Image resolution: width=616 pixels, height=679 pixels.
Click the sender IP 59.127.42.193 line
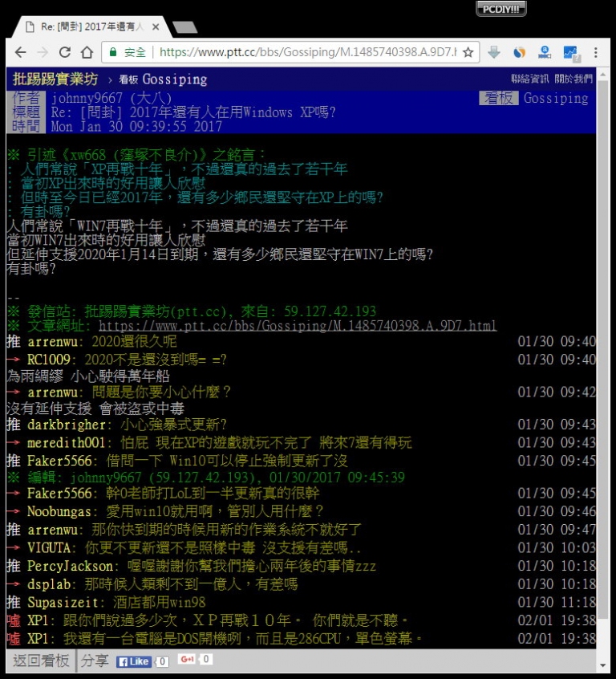click(x=192, y=311)
